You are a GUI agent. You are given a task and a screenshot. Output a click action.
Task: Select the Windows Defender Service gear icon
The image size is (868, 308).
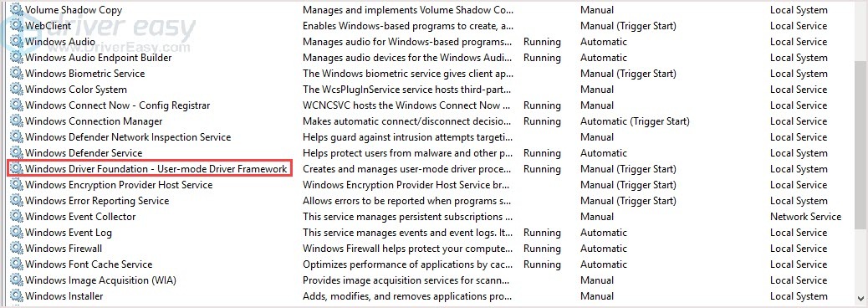pyautogui.click(x=18, y=153)
